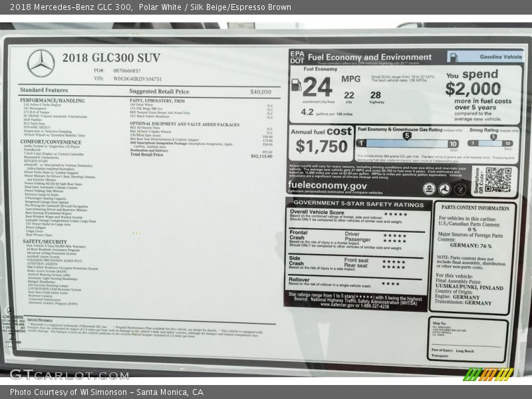Click the 'Port of Entry: Long Beach' text
This screenshot has height=399, width=532.
point(453,350)
